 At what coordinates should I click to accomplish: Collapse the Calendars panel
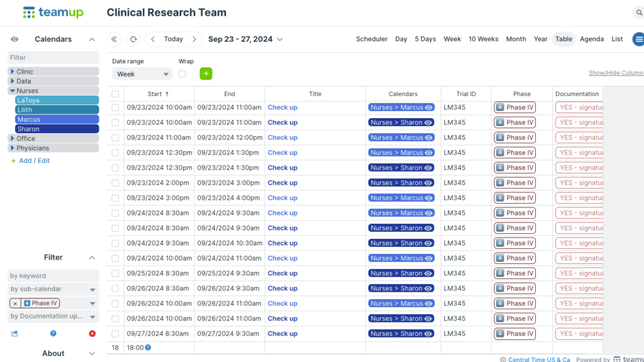click(x=92, y=40)
